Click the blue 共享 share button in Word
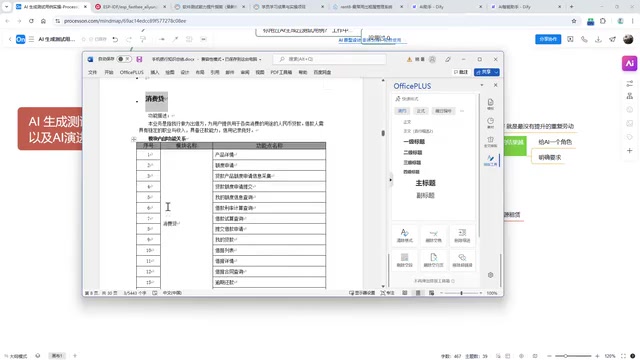The width and height of the screenshot is (640, 360). click(x=484, y=72)
